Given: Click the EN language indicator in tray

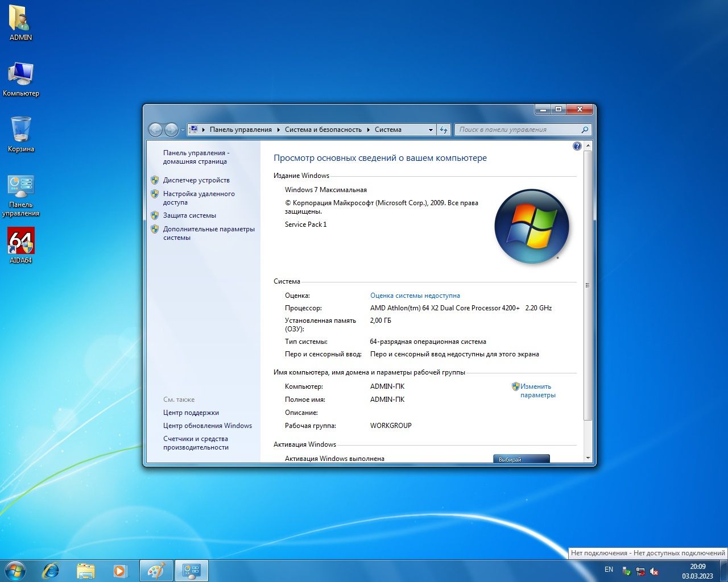Looking at the screenshot, I should point(609,569).
